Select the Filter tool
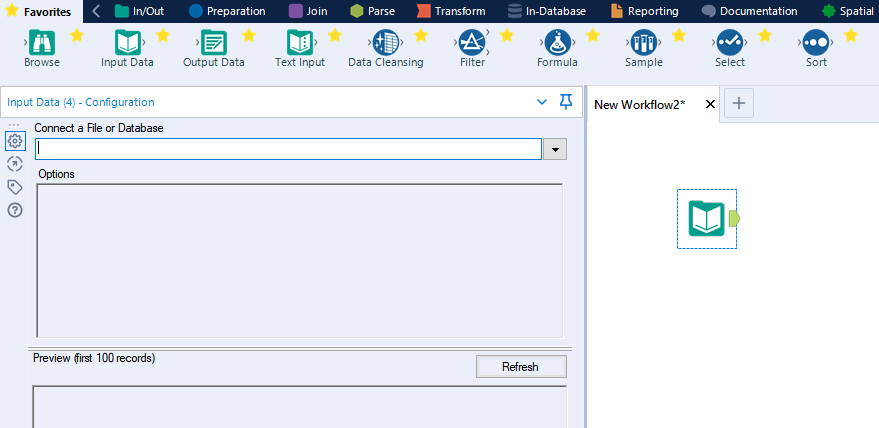The image size is (879, 428). (472, 43)
